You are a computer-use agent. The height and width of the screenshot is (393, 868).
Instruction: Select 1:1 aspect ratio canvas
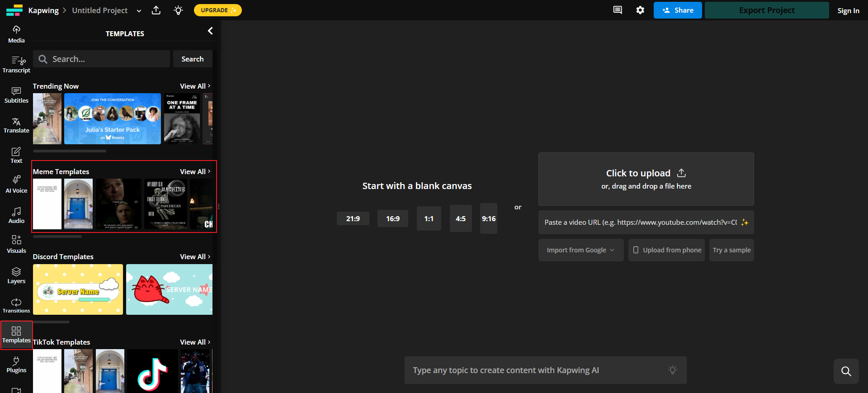click(429, 218)
